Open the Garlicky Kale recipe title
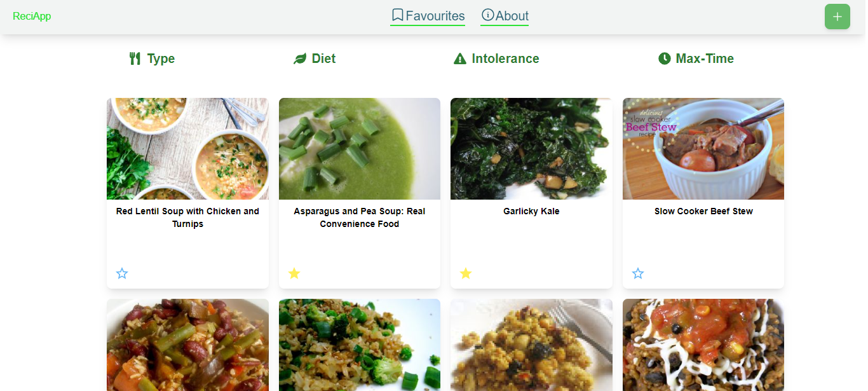Screen dimensions: 868x391 click(x=531, y=211)
